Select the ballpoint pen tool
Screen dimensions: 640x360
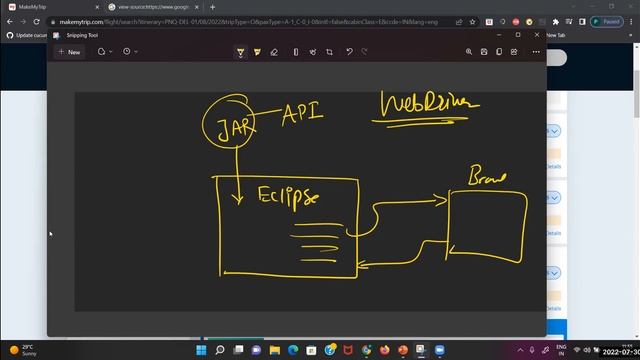pyautogui.click(x=240, y=52)
